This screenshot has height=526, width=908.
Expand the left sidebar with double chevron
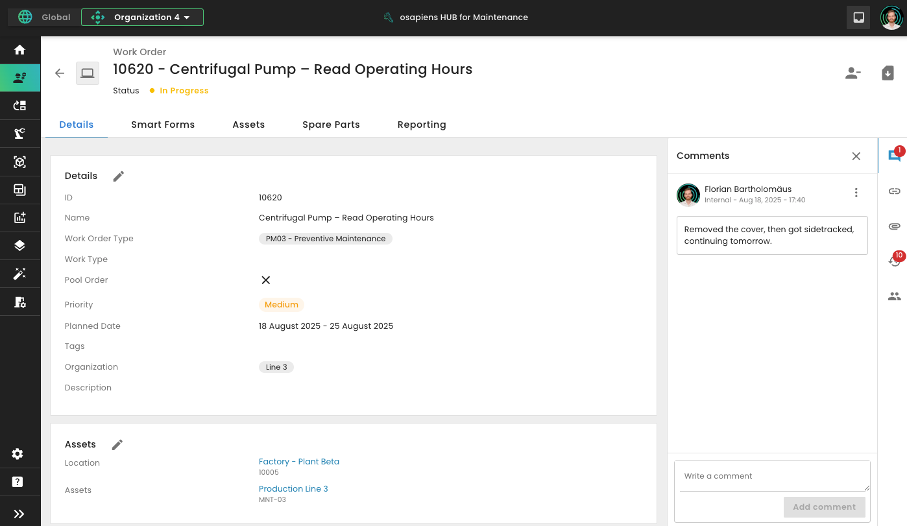(19, 513)
